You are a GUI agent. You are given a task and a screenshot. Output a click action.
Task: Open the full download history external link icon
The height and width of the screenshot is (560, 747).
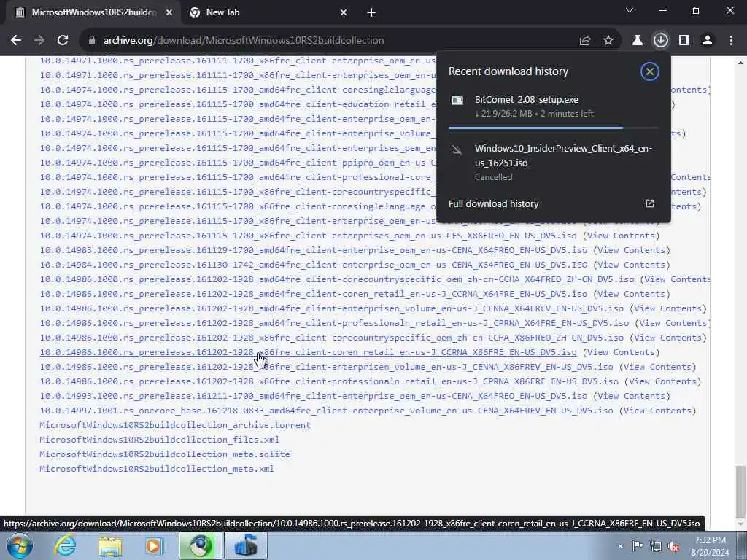point(650,204)
